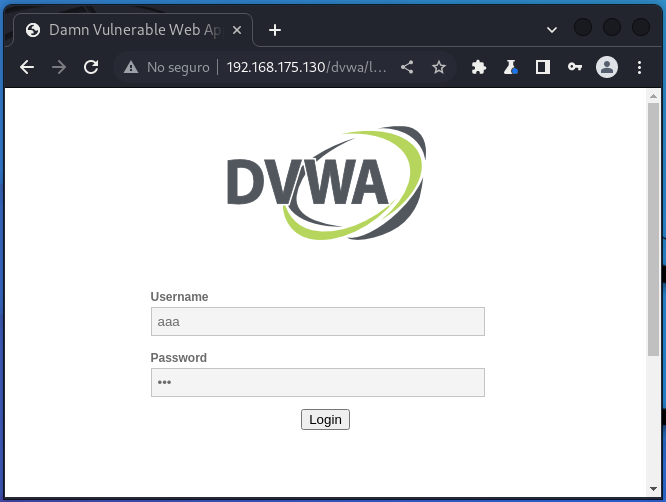This screenshot has width=666, height=502.
Task: Click the Username label text
Action: pyautogui.click(x=179, y=296)
